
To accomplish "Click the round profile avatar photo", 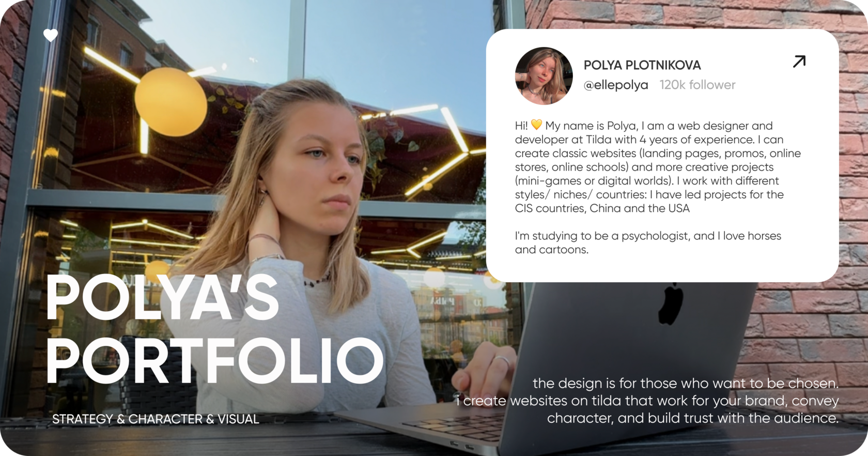I will [544, 75].
